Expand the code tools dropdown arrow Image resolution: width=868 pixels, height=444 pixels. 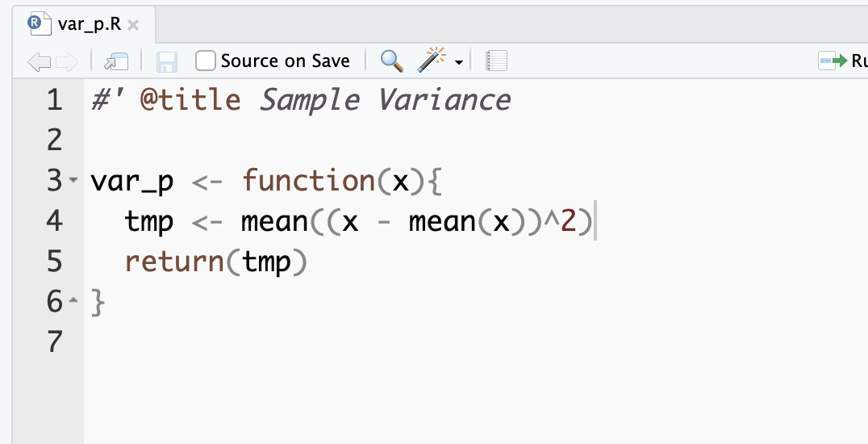[459, 63]
